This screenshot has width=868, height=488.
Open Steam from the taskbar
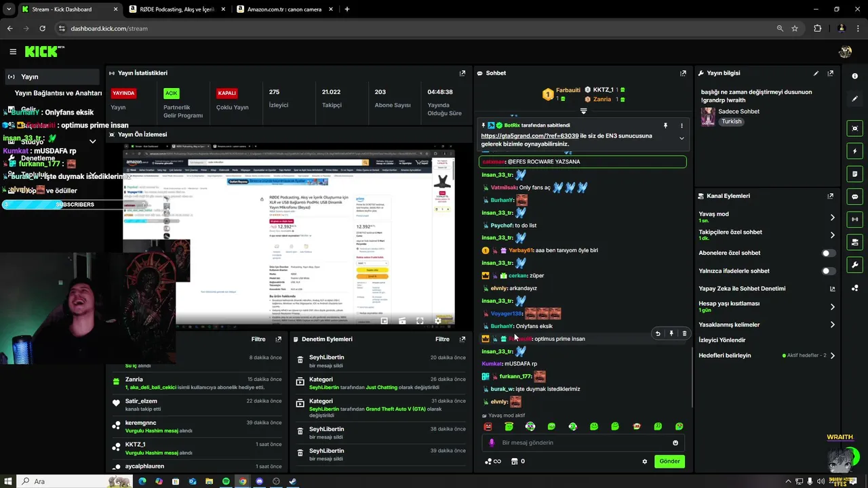(292, 481)
